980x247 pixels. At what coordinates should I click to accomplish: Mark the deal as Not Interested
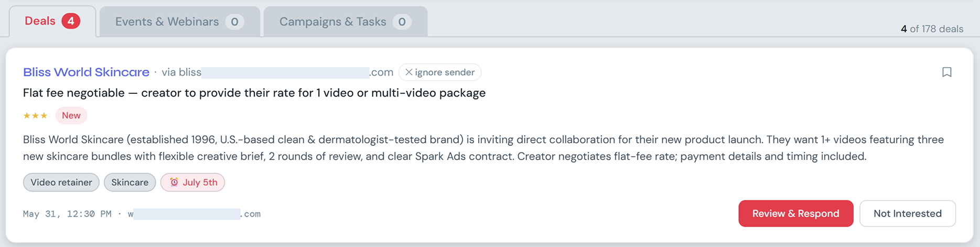click(908, 213)
